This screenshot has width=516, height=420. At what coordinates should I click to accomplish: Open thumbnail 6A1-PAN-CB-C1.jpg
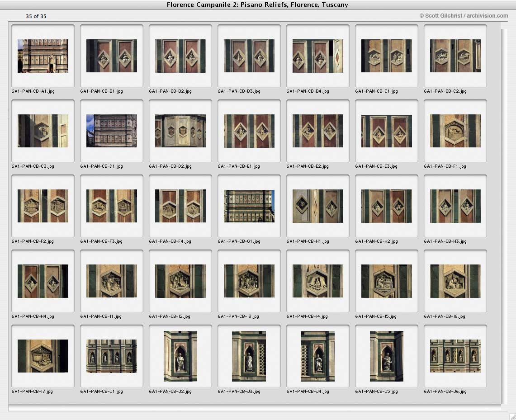click(x=387, y=56)
